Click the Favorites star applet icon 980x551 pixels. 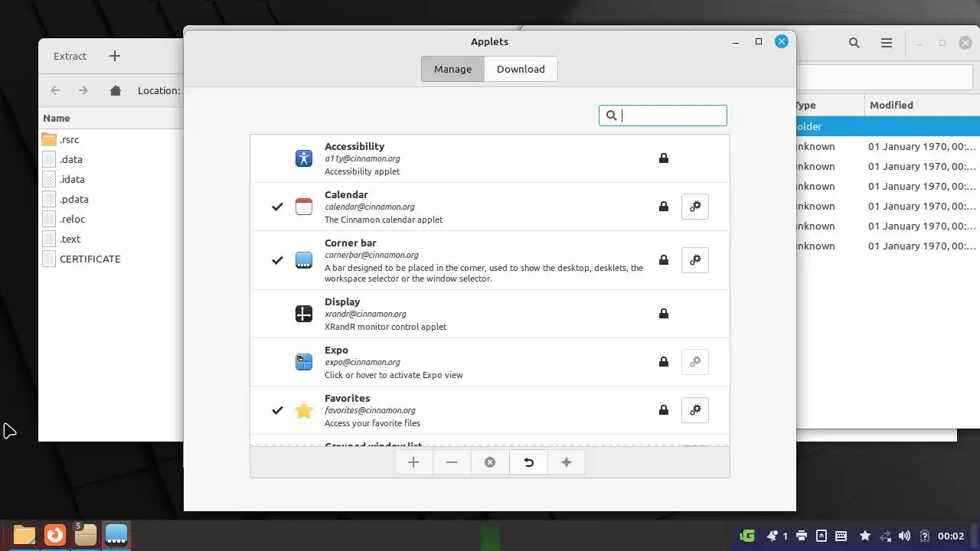click(304, 410)
